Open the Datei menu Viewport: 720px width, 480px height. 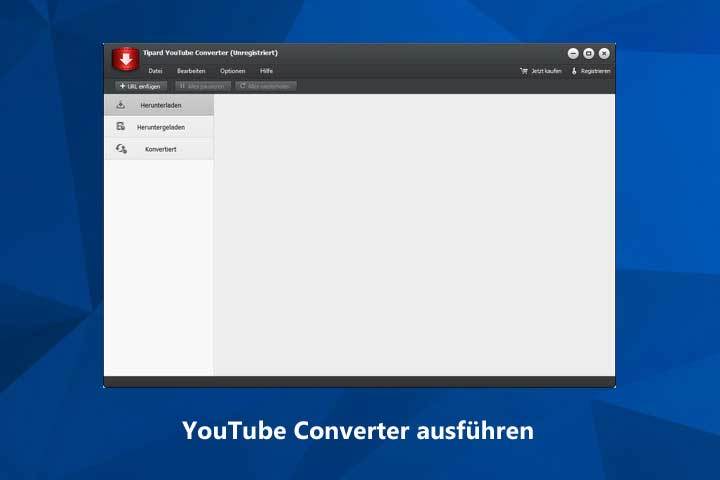point(155,71)
